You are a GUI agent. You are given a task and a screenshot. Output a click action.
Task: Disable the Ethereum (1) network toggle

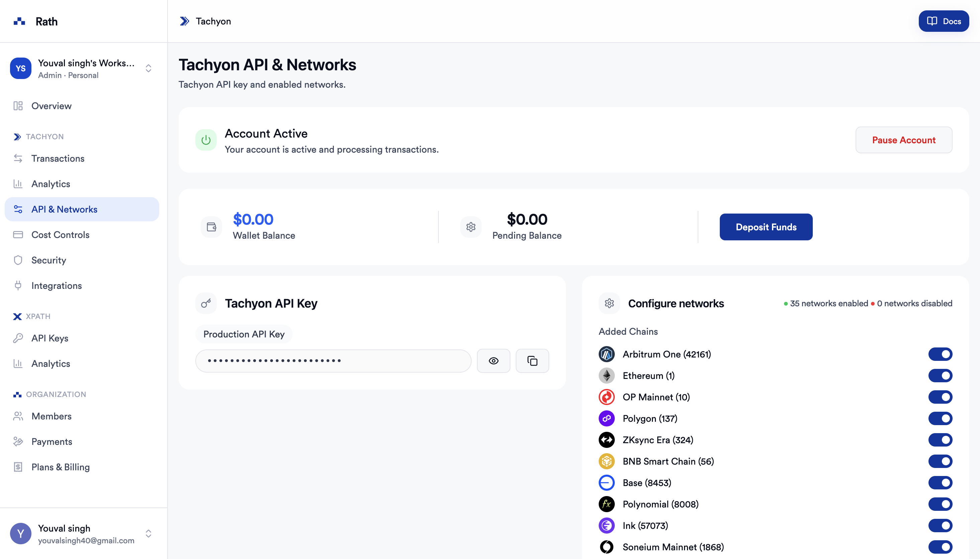click(940, 376)
